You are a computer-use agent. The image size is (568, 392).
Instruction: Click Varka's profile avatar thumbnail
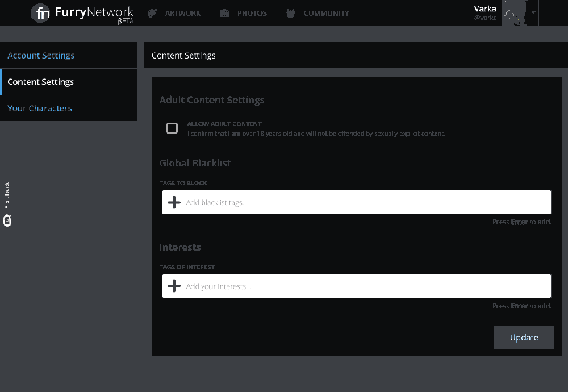(x=513, y=12)
